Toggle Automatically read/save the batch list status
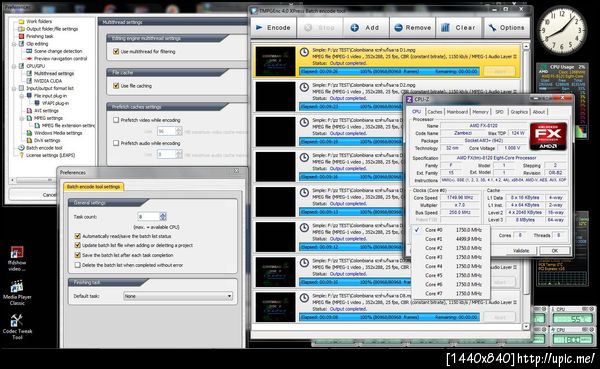The image size is (600, 369). pos(78,236)
